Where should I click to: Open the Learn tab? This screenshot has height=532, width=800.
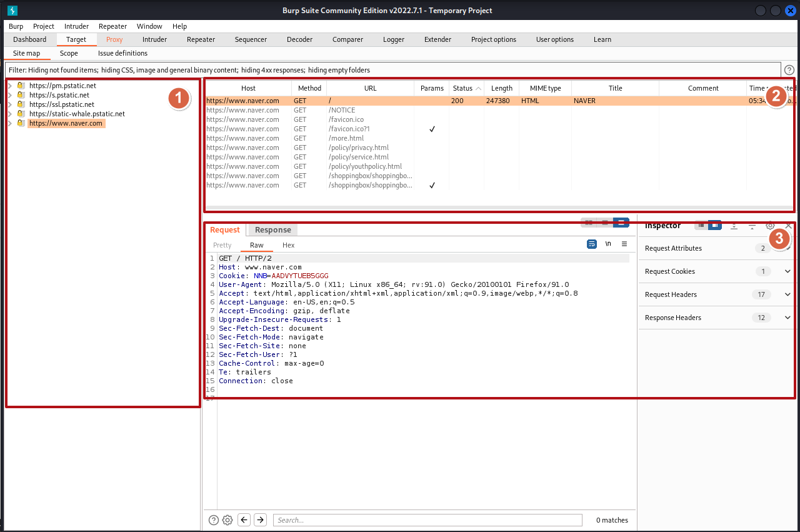[602, 39]
